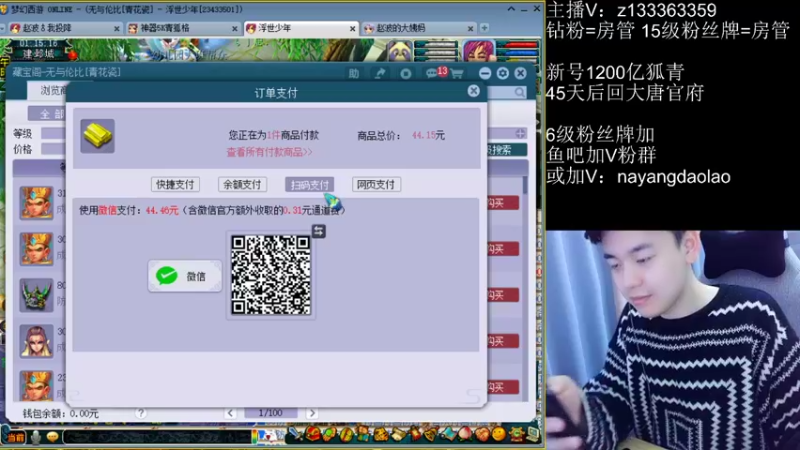
Task: Click the blonde female character avatar
Action: coord(36,341)
